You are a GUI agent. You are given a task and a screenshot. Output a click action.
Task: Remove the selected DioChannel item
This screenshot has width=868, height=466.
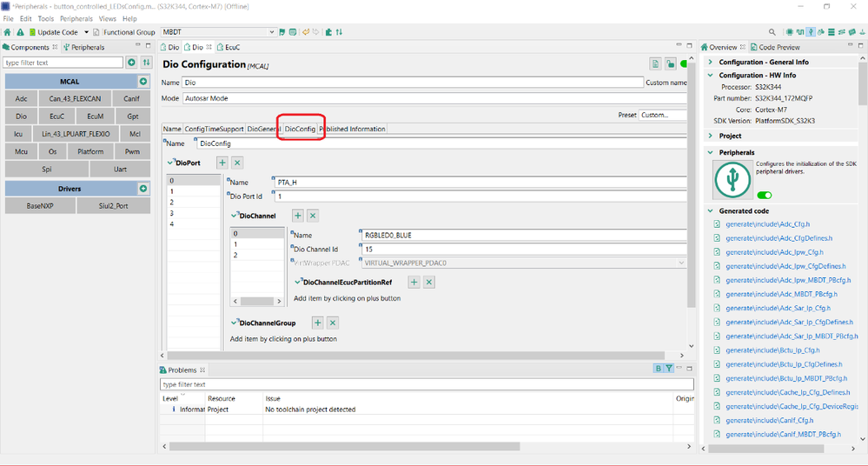click(x=313, y=216)
